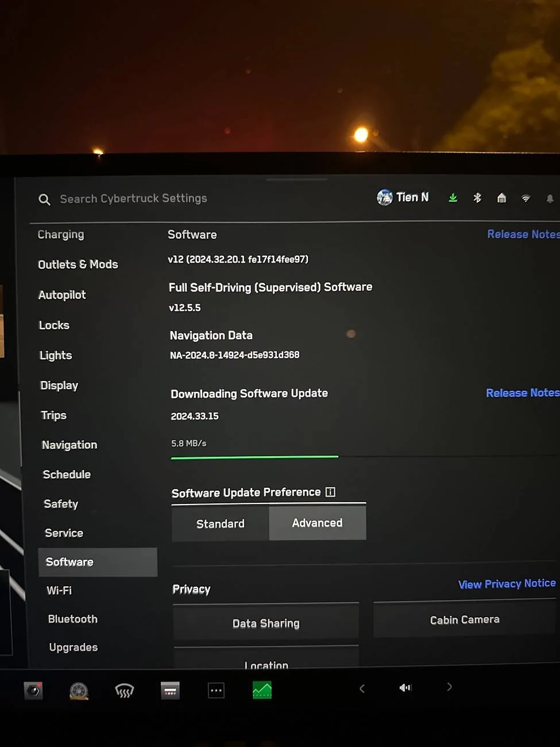Image resolution: width=560 pixels, height=747 pixels.
Task: Open notifications via the bell icon
Action: point(550,198)
